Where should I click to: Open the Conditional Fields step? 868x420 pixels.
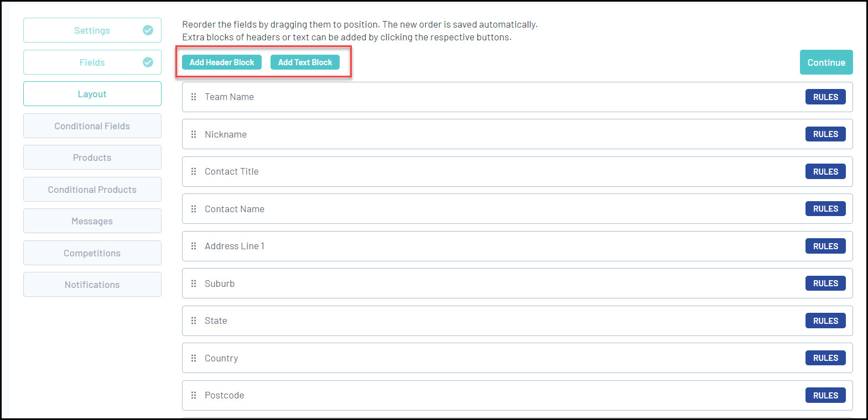pyautogui.click(x=92, y=126)
